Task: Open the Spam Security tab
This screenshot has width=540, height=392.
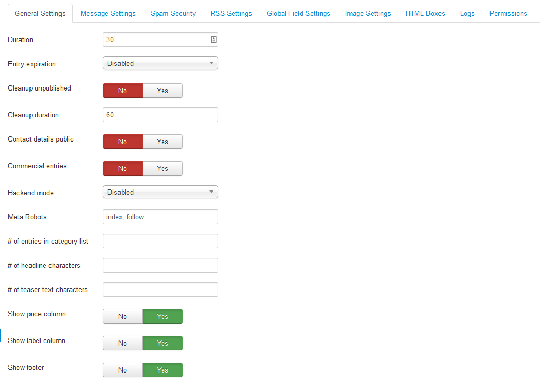Action: 173,13
